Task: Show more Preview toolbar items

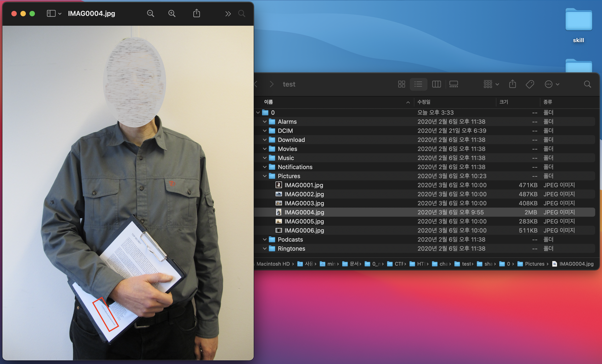Action: 228,14
